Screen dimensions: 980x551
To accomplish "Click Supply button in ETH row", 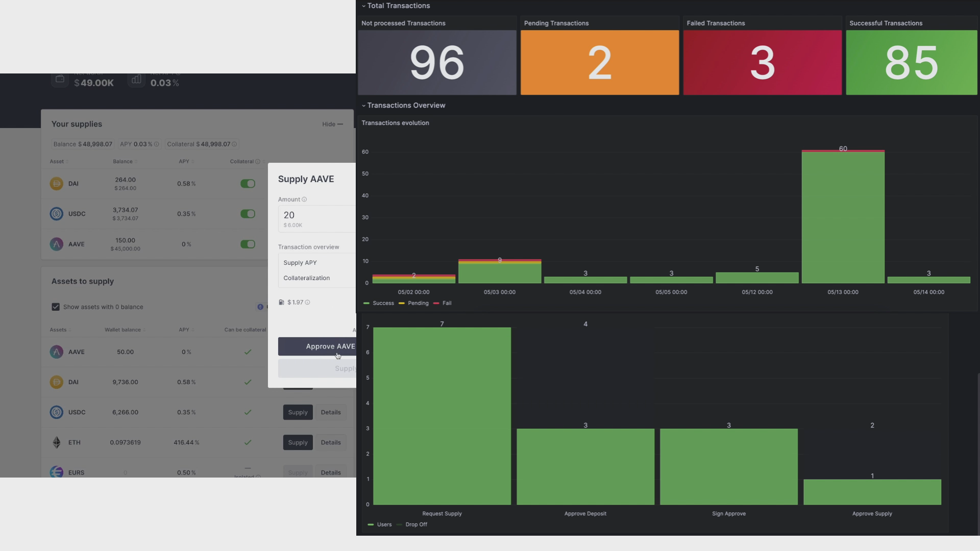I will click(x=298, y=442).
